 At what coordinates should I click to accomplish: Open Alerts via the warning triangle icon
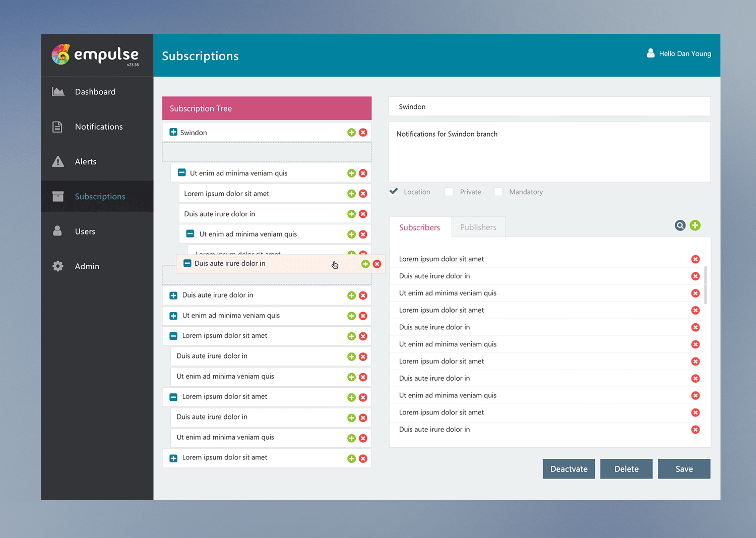(x=58, y=162)
